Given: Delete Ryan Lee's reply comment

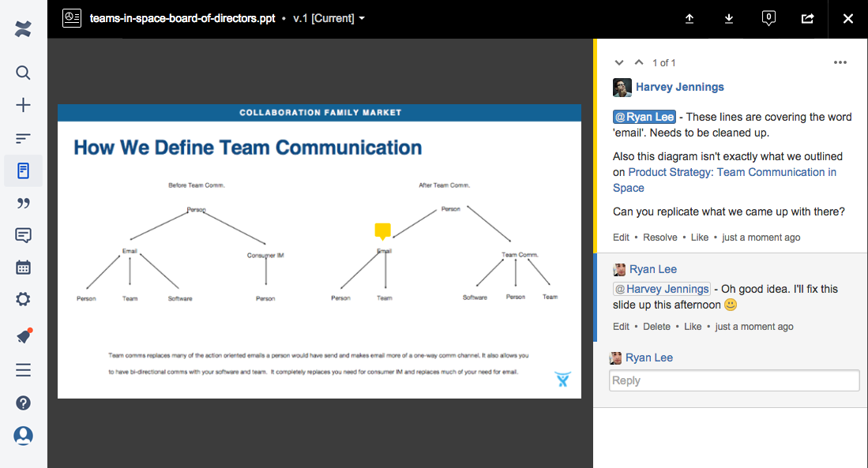Looking at the screenshot, I should [656, 327].
